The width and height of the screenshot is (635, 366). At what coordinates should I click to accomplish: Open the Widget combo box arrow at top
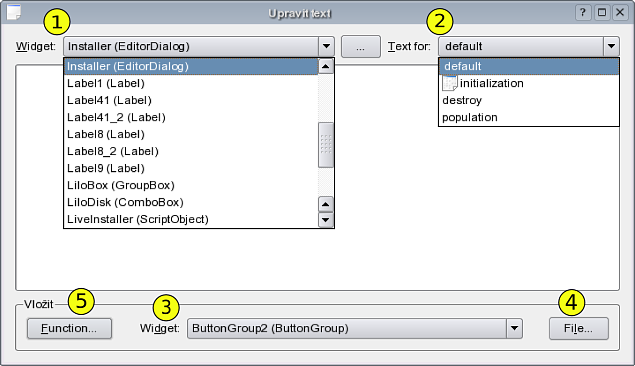tap(326, 46)
